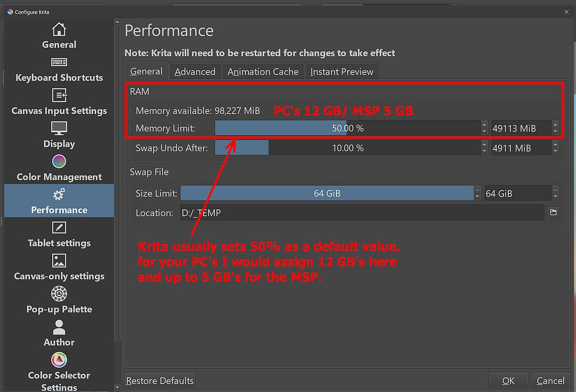Image resolution: width=576 pixels, height=392 pixels.
Task: Open Tablet settings pen icon
Action: (x=59, y=228)
